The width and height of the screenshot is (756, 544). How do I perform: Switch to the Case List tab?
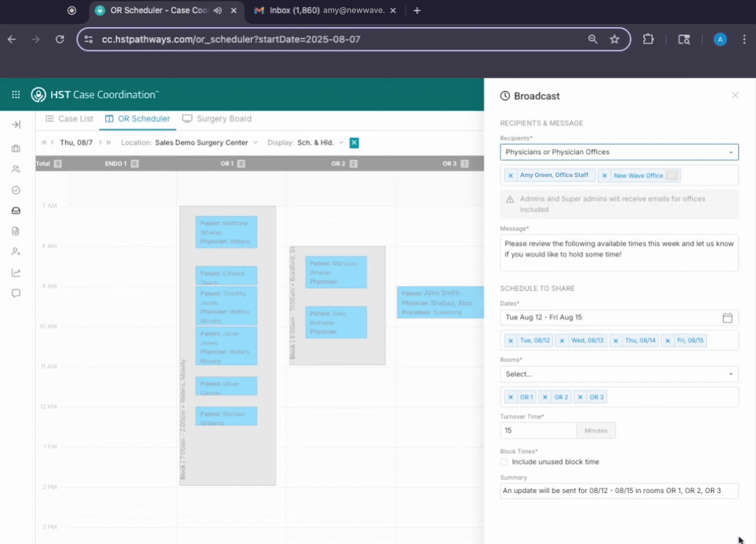click(70, 119)
